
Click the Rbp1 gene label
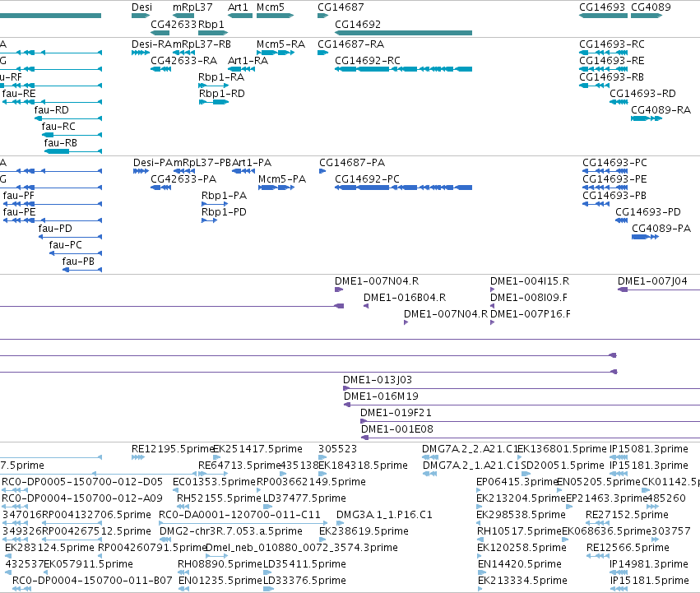[211, 24]
